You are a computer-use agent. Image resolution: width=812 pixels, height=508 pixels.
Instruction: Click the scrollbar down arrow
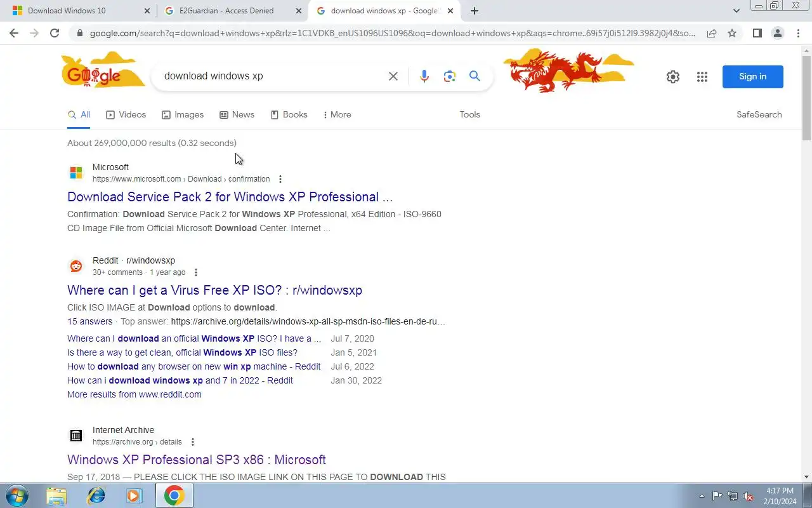807,477
